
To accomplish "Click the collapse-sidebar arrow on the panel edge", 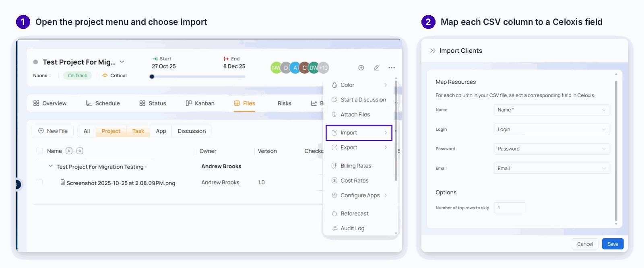I will tap(17, 184).
